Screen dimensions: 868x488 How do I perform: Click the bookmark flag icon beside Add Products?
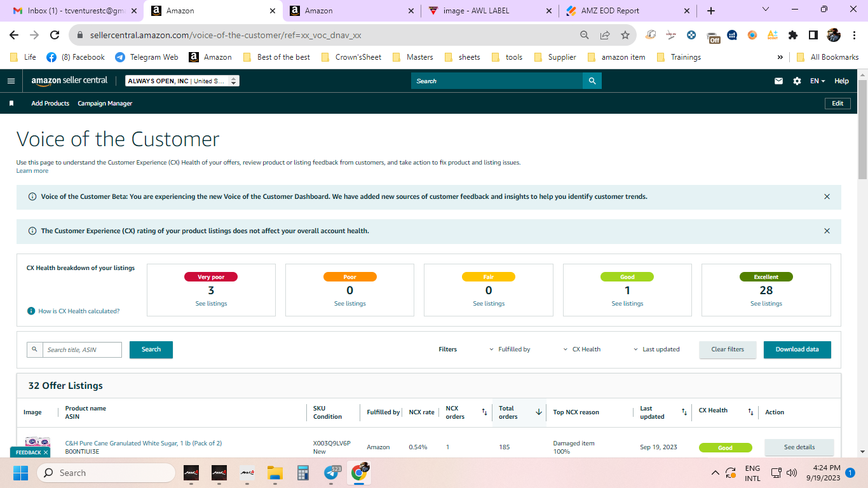(11, 104)
